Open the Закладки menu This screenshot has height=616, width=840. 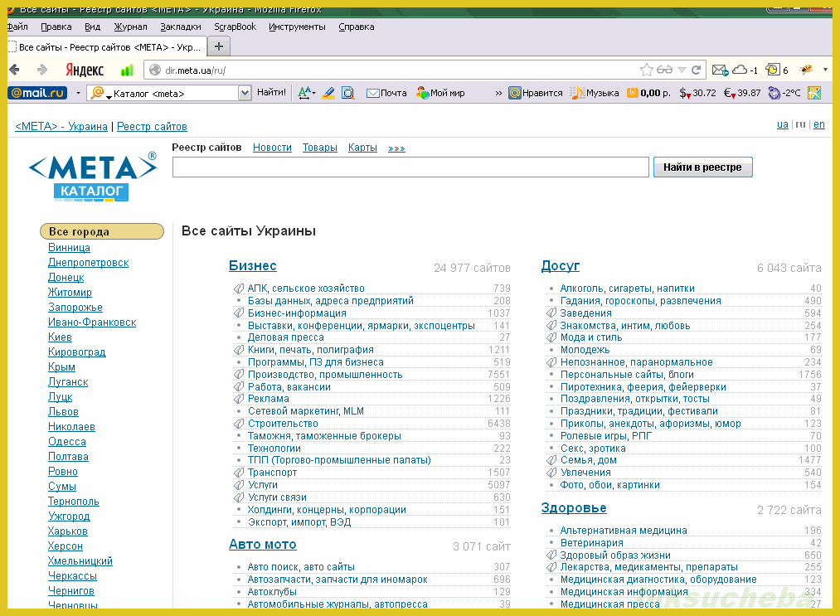point(181,27)
